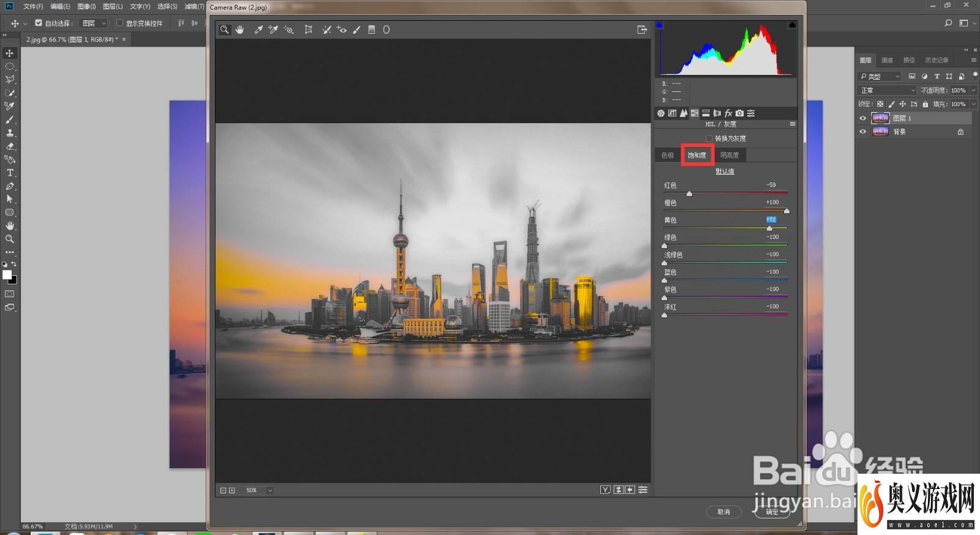
Task: Toggle before/after view (Y) in Camera Raw
Action: coord(605,490)
